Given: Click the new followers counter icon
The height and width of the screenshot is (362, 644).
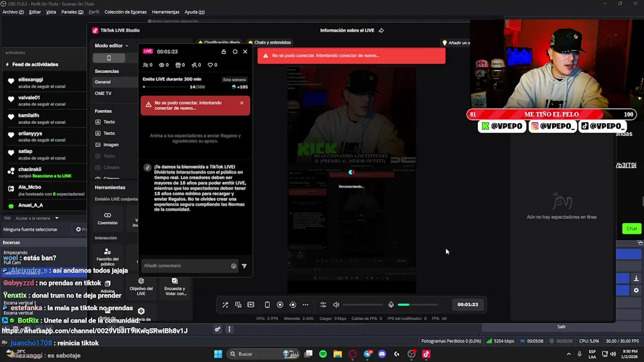Looking at the screenshot, I should click(x=194, y=65).
